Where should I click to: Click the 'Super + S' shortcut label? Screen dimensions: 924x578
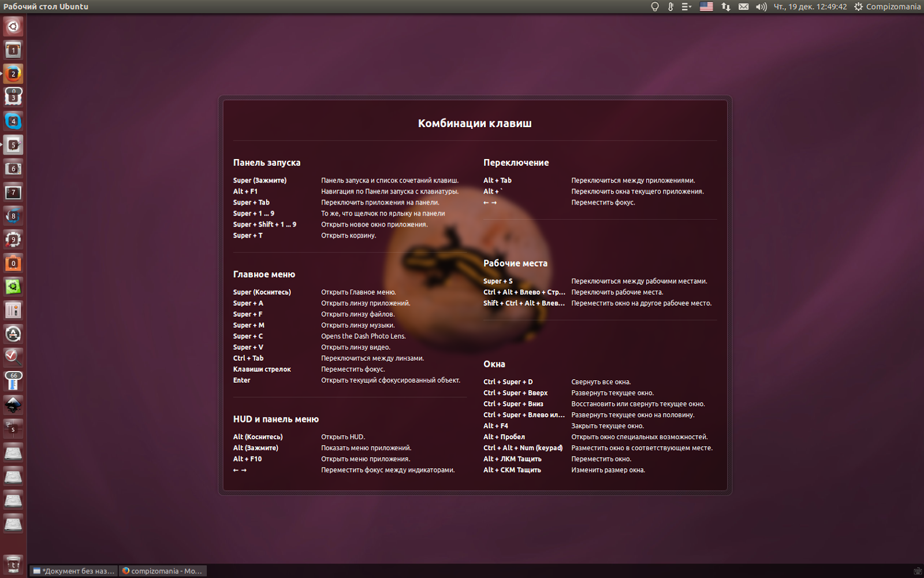coord(498,281)
